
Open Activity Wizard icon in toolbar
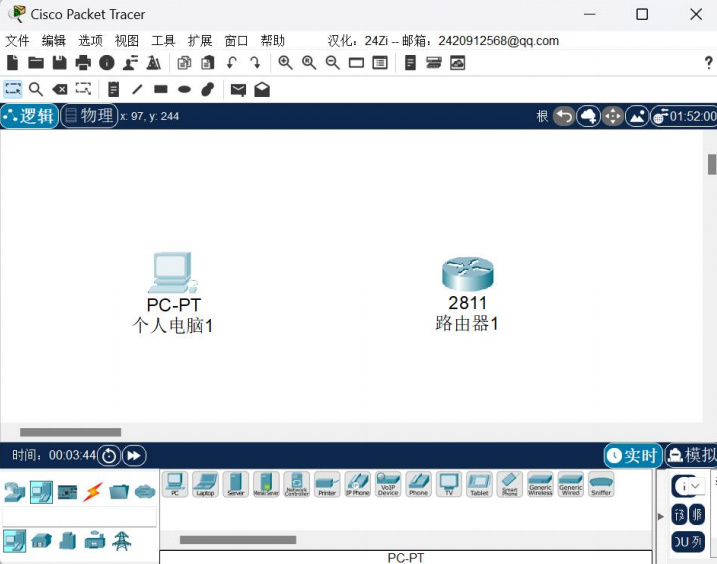154,63
